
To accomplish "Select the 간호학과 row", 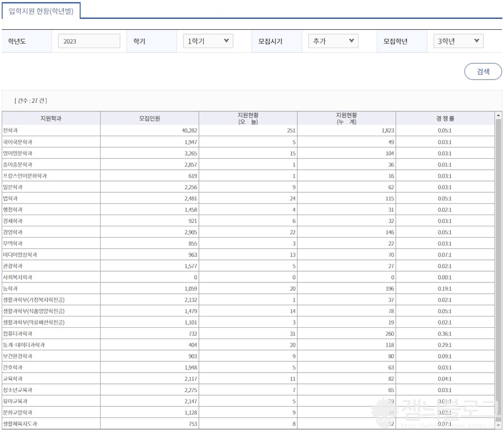I will 248,367.
